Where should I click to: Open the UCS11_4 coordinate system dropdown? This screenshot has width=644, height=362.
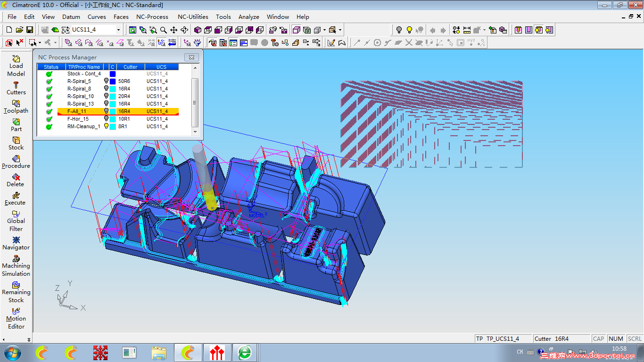pyautogui.click(x=119, y=30)
